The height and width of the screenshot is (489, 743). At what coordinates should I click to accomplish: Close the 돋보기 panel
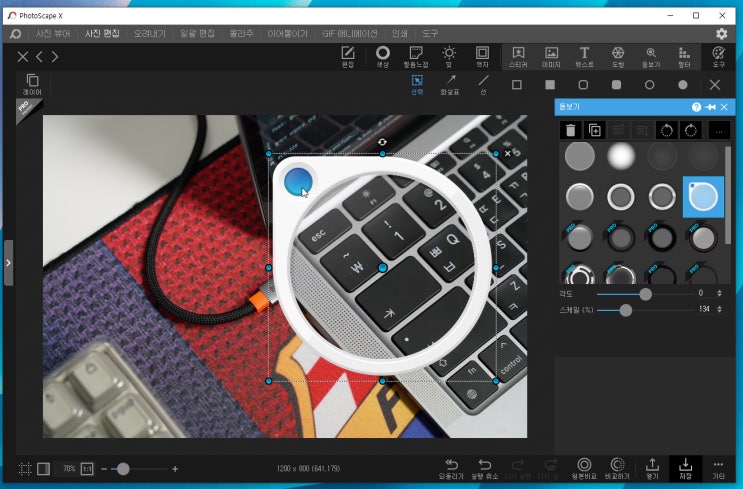click(x=724, y=107)
